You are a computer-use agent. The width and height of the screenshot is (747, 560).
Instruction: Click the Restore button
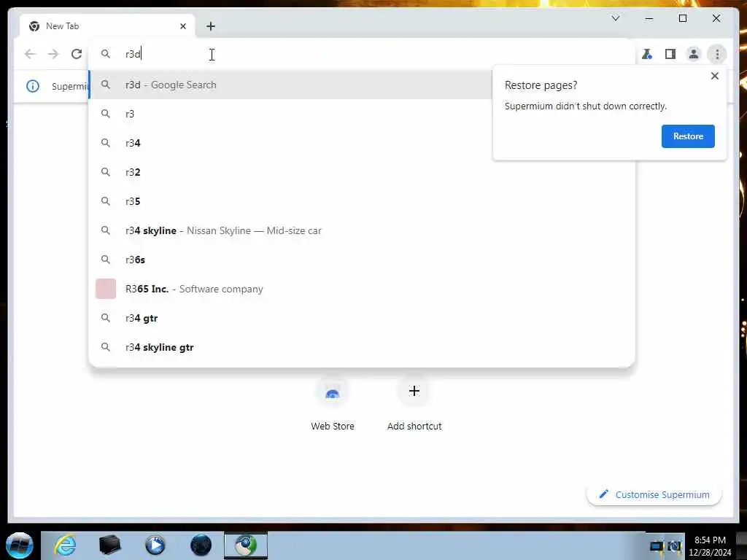tap(688, 136)
